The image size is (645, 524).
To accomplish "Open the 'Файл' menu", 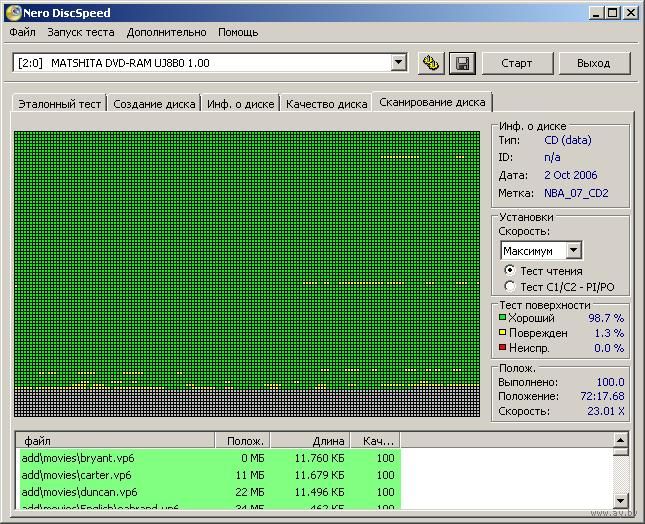I will [22, 33].
